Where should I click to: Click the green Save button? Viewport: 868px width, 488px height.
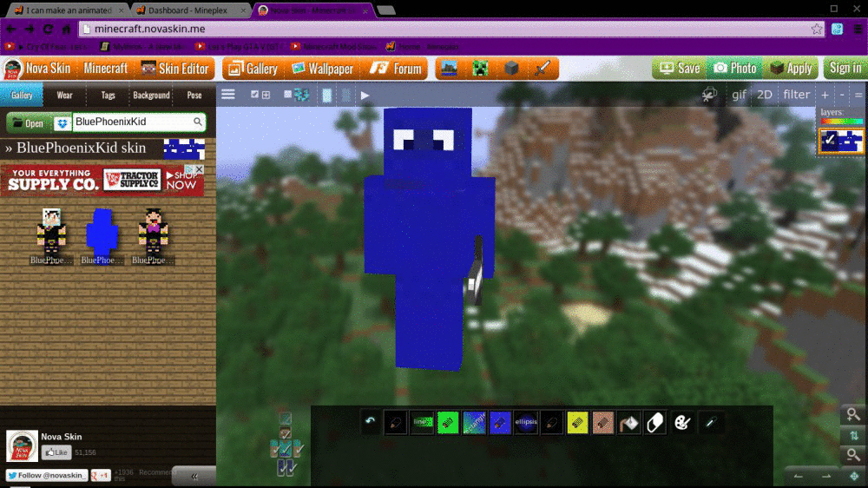(680, 68)
